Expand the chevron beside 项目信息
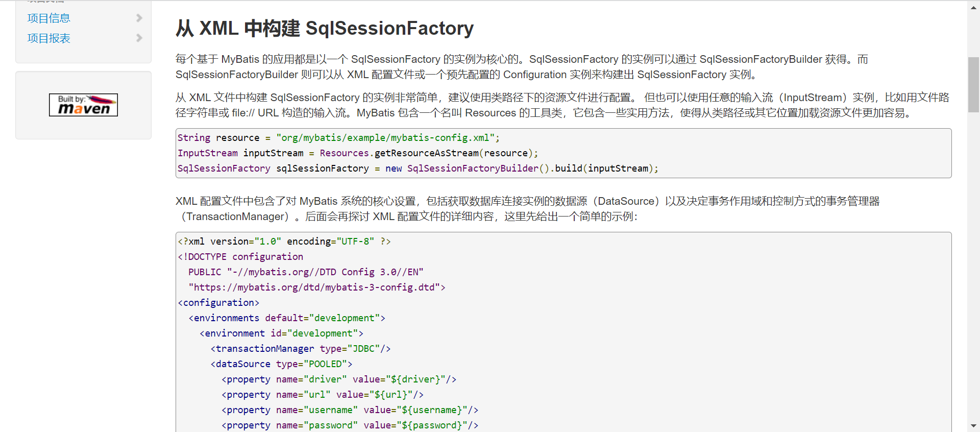 pos(139,18)
